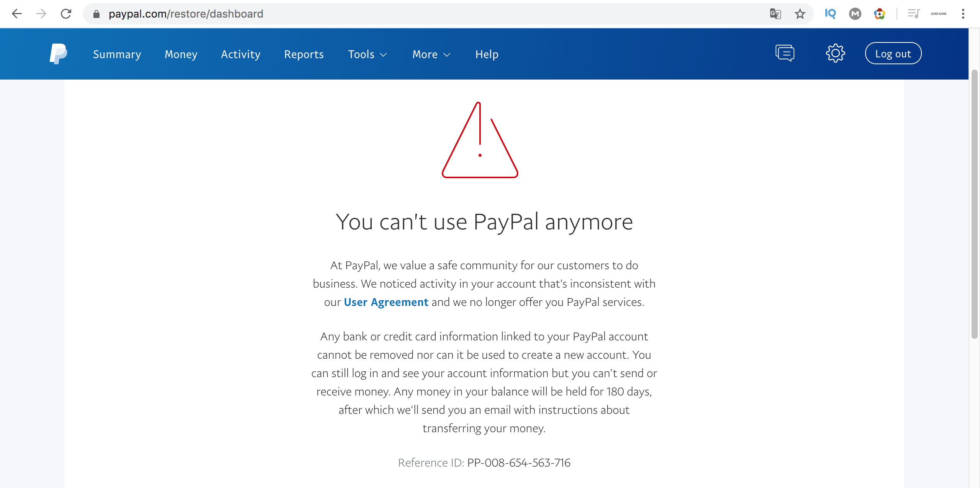Open Chrome three-dot menu

(963, 14)
